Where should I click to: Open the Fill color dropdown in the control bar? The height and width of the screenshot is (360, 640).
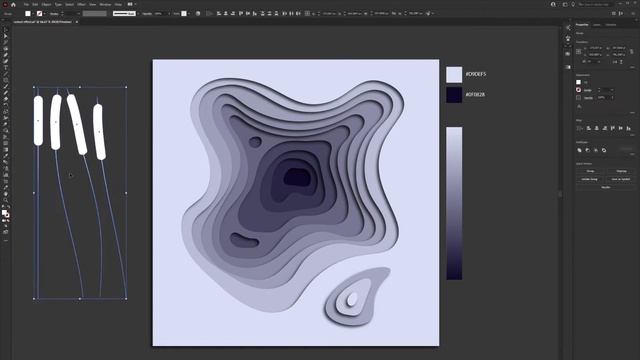click(33, 13)
